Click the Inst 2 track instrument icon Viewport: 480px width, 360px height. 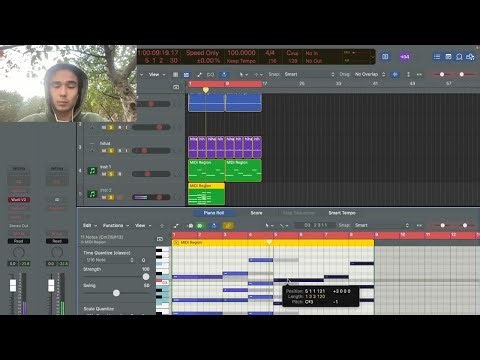[92, 194]
